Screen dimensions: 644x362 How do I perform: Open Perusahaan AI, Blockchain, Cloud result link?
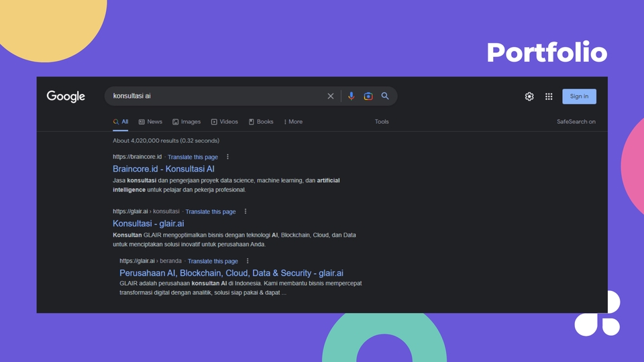click(x=231, y=273)
